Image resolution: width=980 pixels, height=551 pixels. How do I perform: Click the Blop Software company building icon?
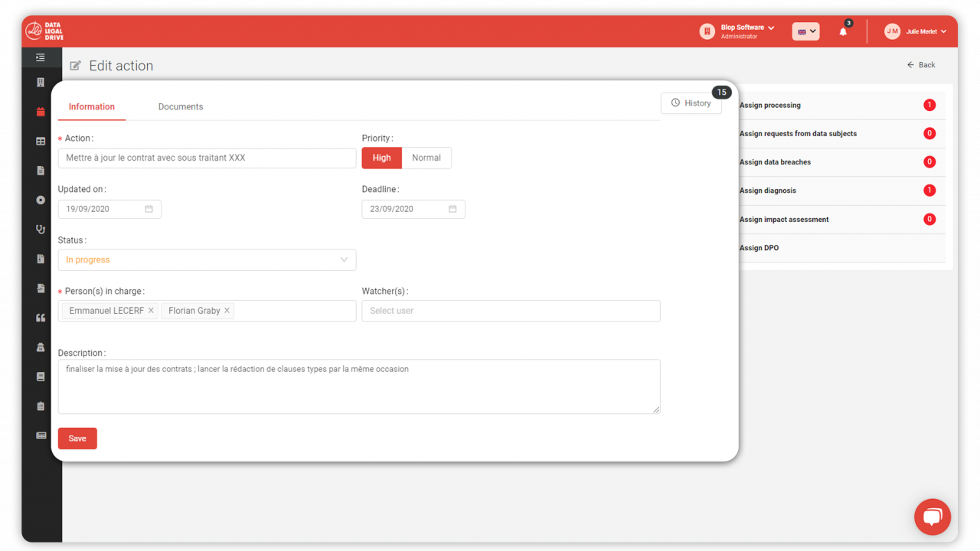click(707, 31)
